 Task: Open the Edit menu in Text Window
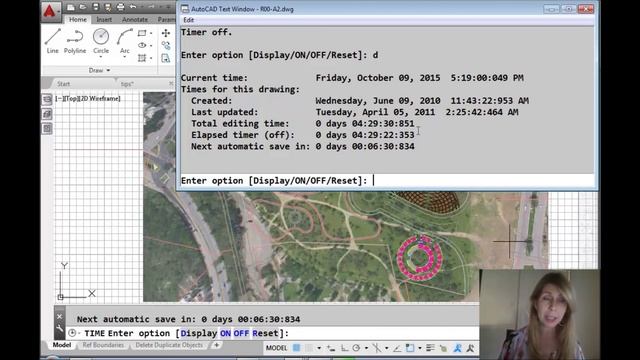click(x=189, y=20)
